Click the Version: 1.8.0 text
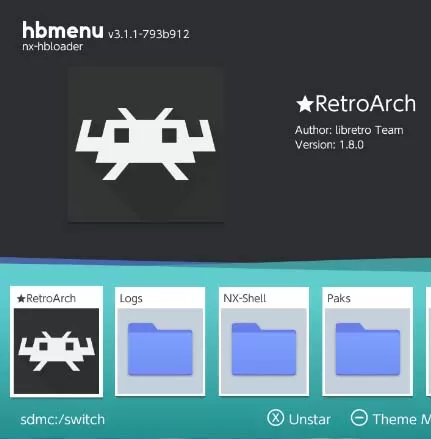 pyautogui.click(x=329, y=145)
